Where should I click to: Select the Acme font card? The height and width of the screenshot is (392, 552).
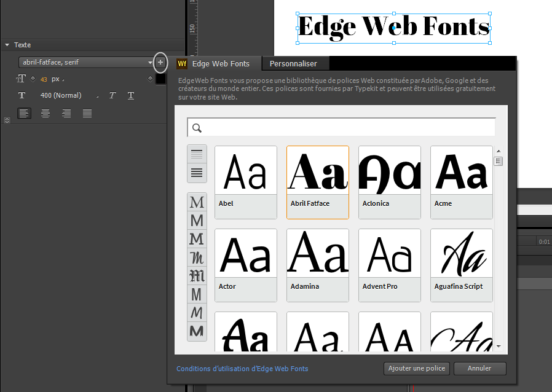click(x=462, y=182)
